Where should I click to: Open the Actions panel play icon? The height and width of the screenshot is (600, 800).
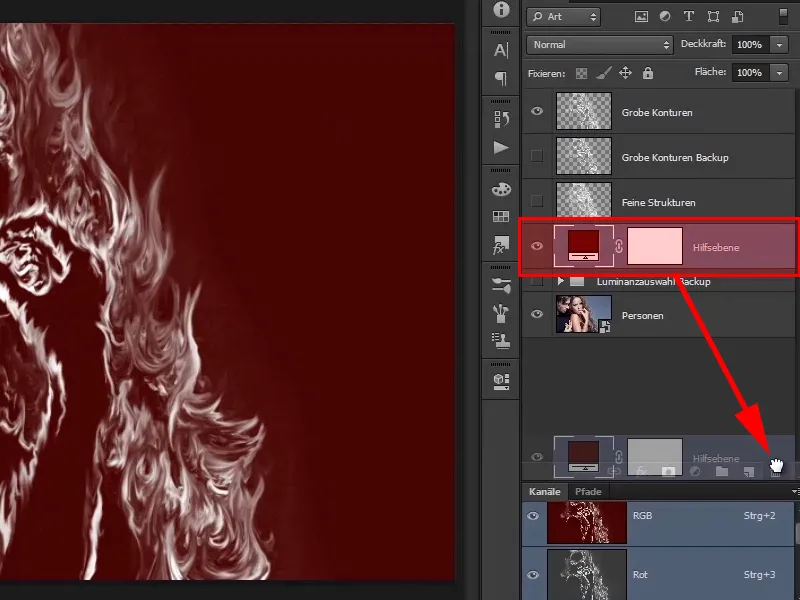tap(501, 148)
